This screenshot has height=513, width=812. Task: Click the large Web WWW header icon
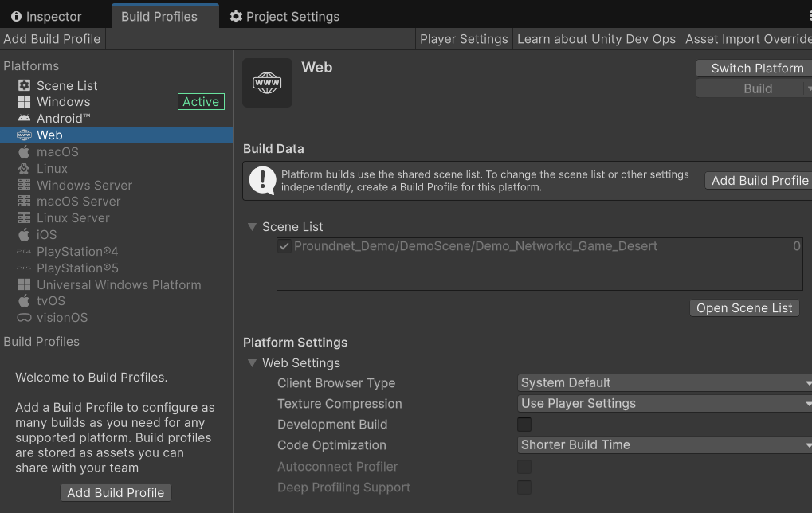[x=267, y=83]
